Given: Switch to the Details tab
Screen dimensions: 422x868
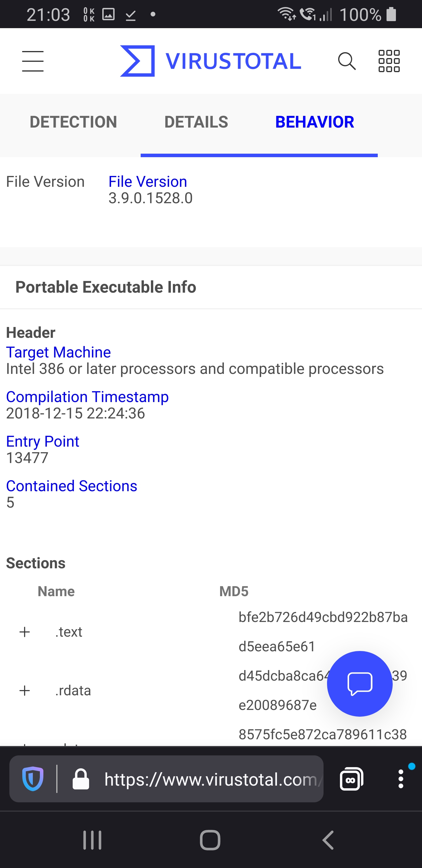Looking at the screenshot, I should tap(196, 122).
